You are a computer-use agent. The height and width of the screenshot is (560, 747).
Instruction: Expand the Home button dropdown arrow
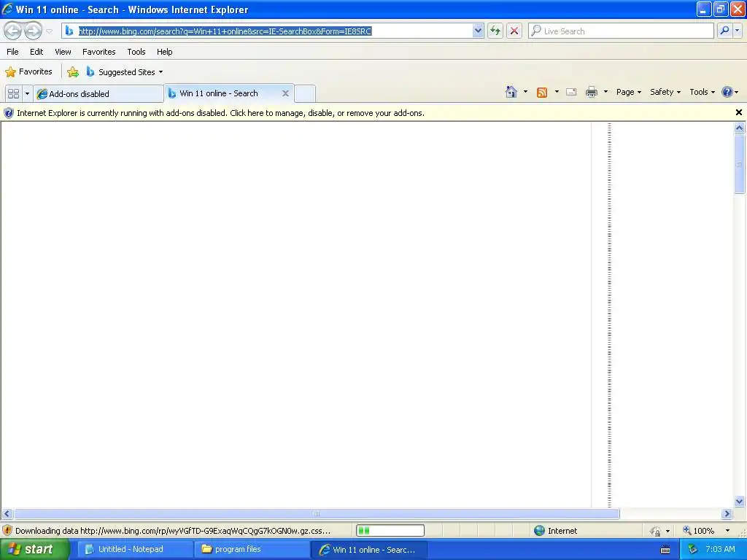click(525, 92)
